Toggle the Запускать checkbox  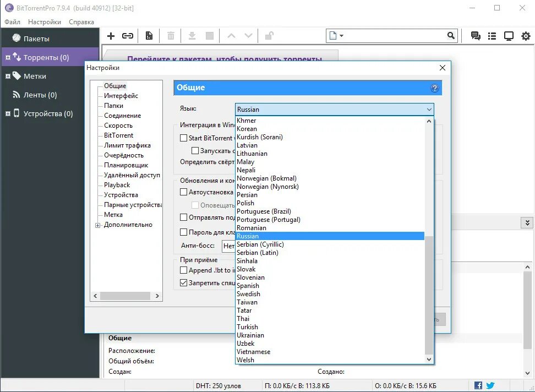tap(195, 150)
